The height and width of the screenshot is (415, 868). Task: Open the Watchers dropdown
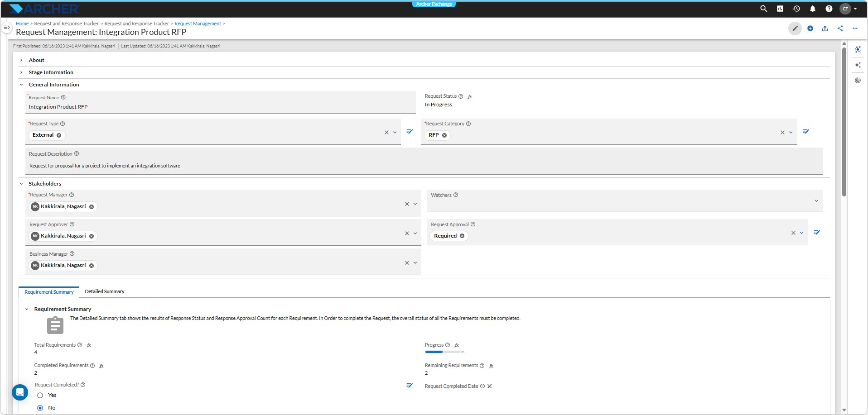coord(816,201)
